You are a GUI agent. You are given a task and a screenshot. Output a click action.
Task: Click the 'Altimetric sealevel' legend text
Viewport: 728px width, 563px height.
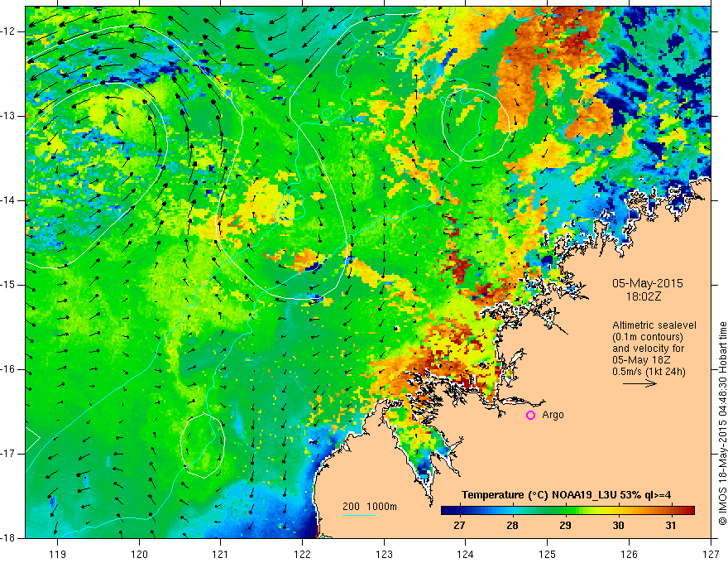[654, 325]
